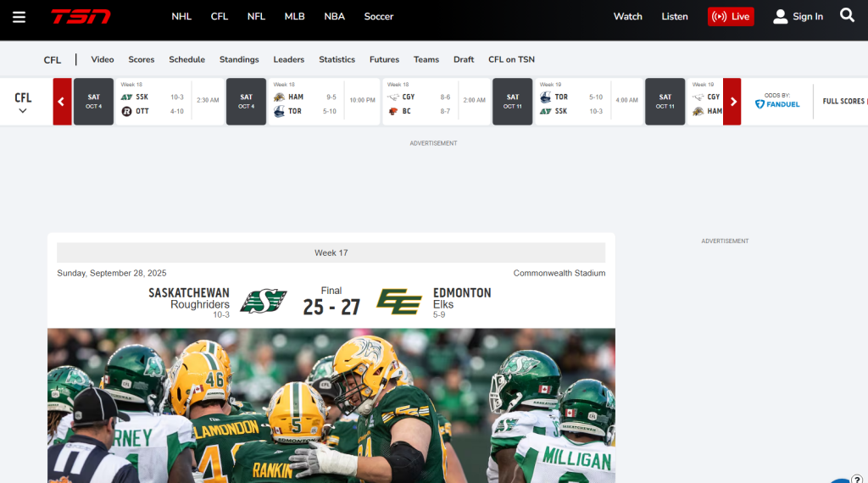This screenshot has width=868, height=483.
Task: Open the NFL menu
Action: 256,17
